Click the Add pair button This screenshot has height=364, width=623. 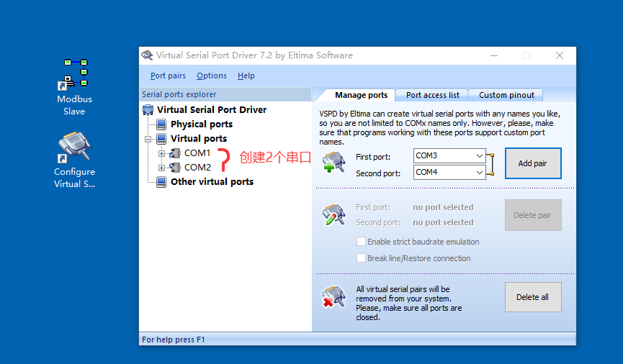533,163
